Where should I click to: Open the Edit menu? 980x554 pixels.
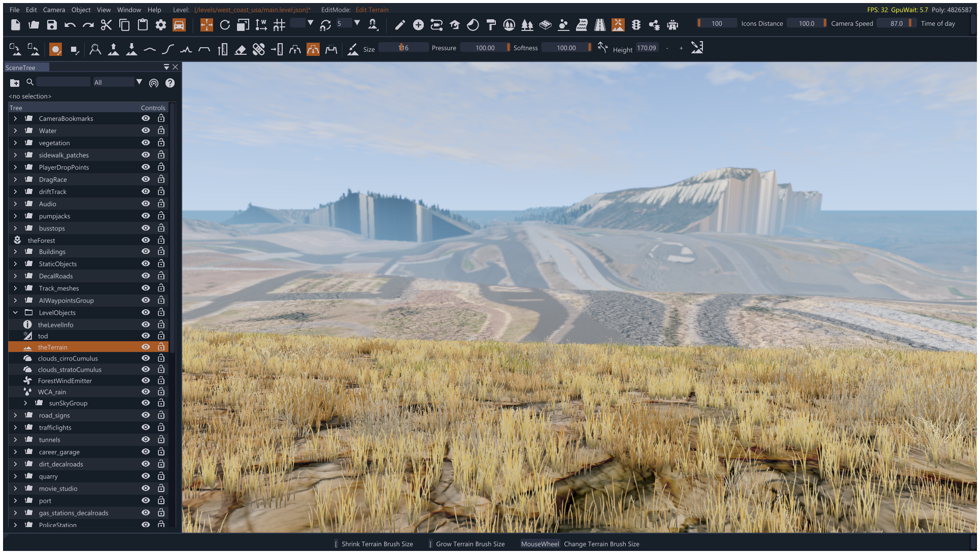click(31, 10)
